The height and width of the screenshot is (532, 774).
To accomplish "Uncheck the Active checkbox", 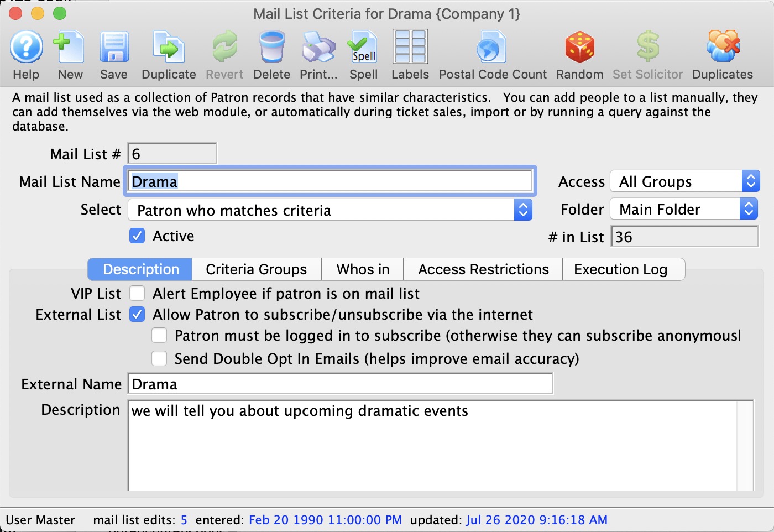I will (137, 236).
